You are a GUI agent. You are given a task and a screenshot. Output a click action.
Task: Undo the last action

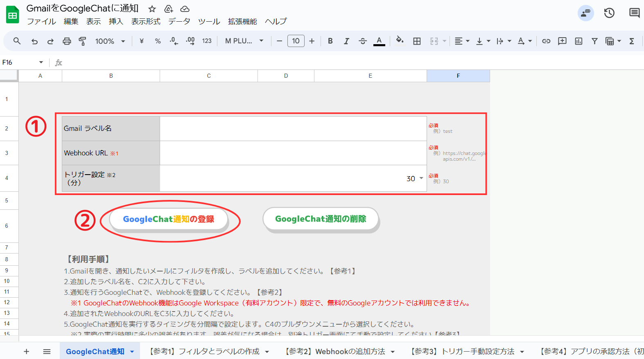(34, 41)
